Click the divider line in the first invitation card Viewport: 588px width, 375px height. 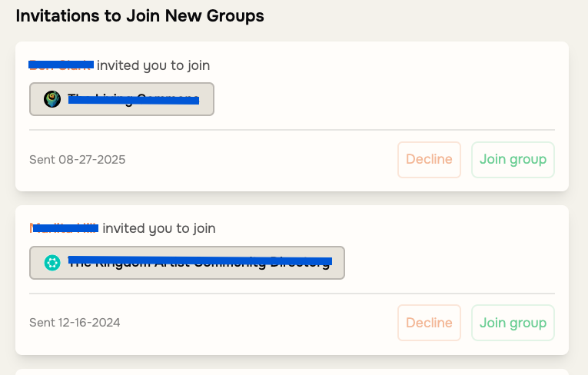tap(292, 130)
